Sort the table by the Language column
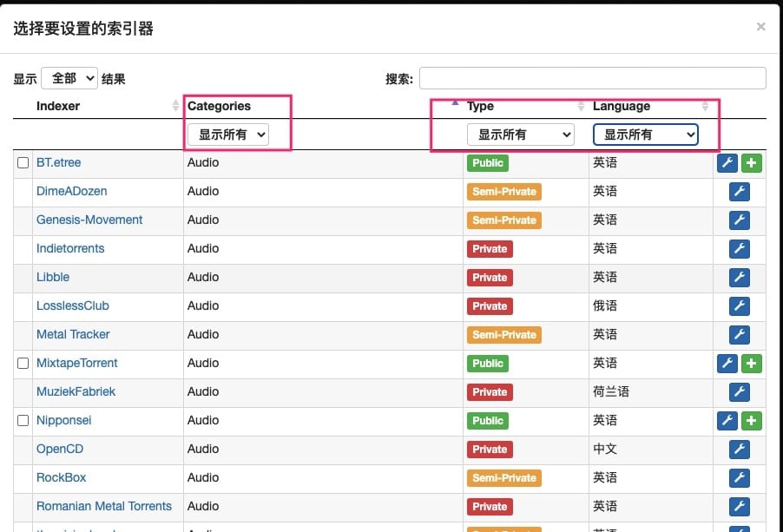This screenshot has height=532, width=783. pyautogui.click(x=705, y=106)
